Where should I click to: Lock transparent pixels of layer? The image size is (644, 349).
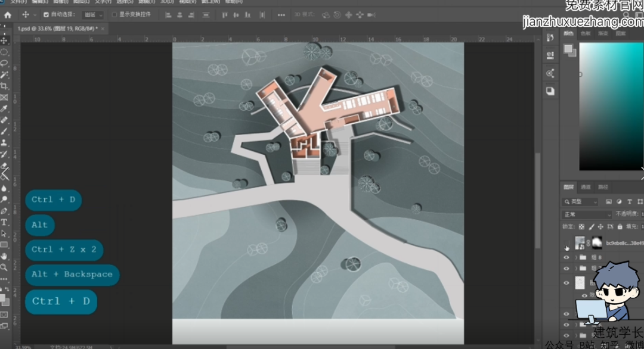pos(581,226)
